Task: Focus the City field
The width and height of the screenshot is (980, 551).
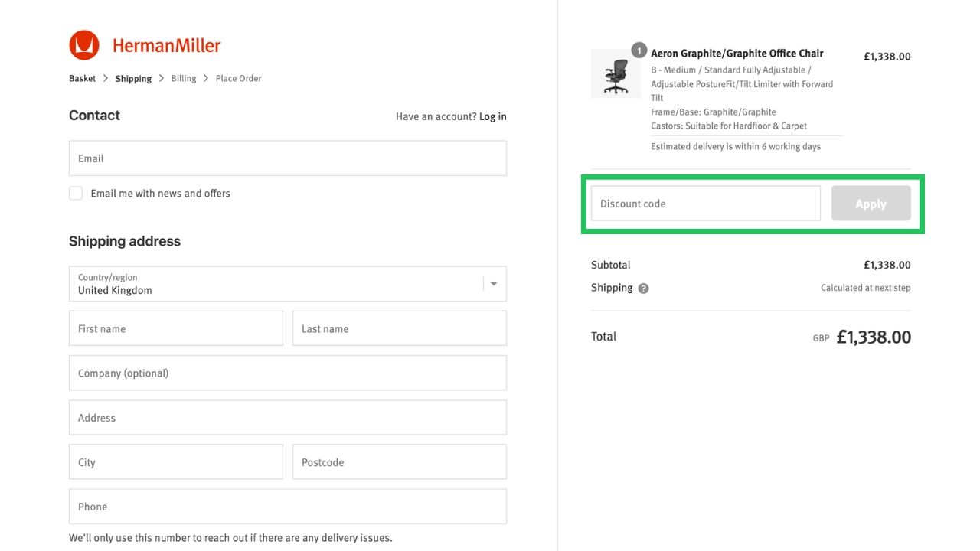Action: tap(176, 462)
